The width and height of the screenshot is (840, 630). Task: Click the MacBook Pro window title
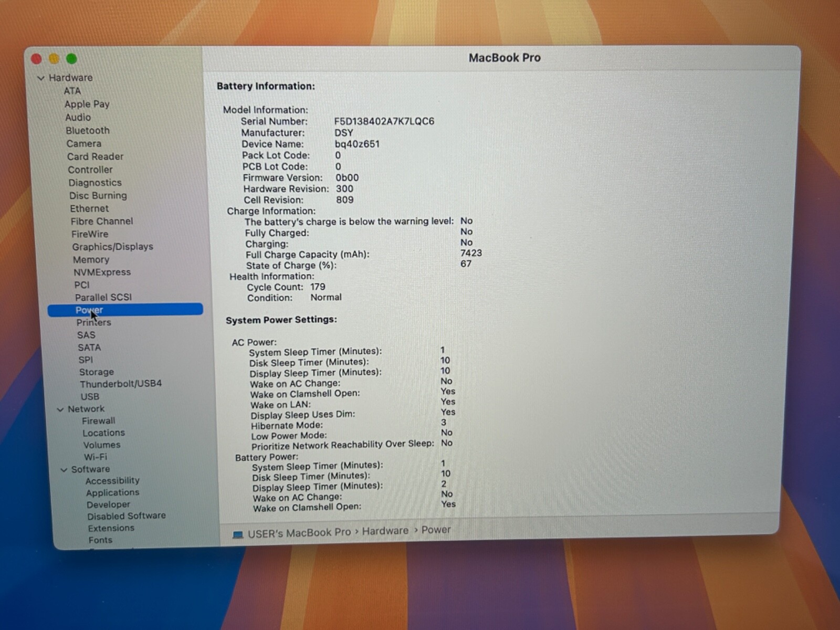click(x=505, y=58)
